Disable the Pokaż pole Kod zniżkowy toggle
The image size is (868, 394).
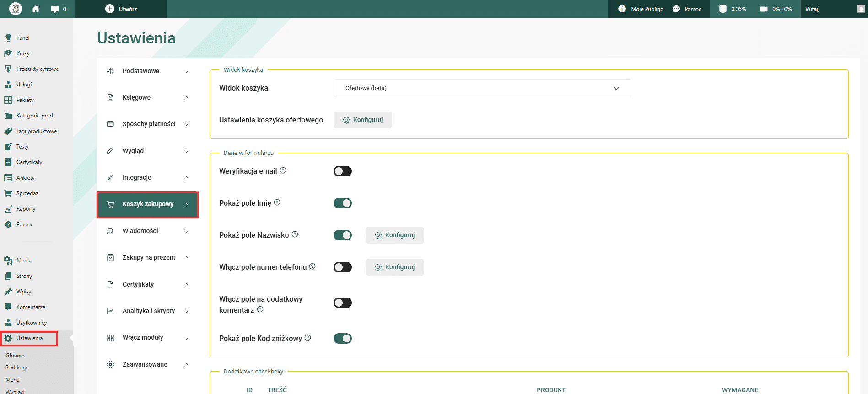pyautogui.click(x=343, y=338)
